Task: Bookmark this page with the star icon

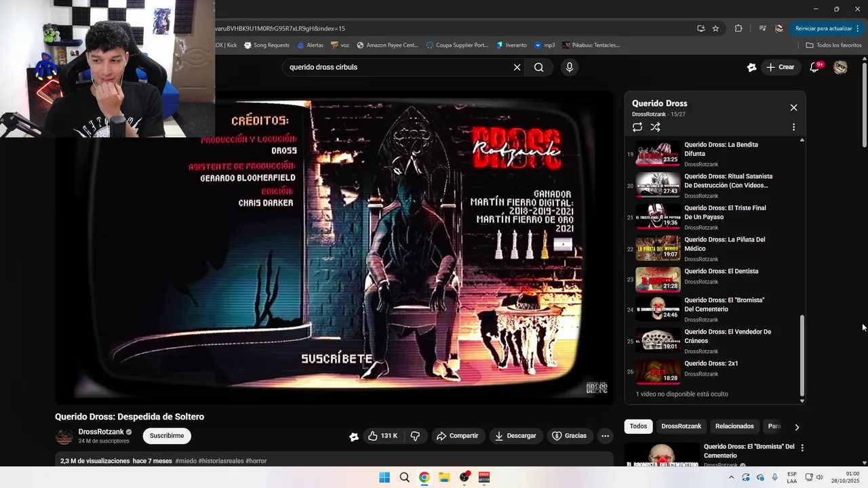Action: (715, 28)
